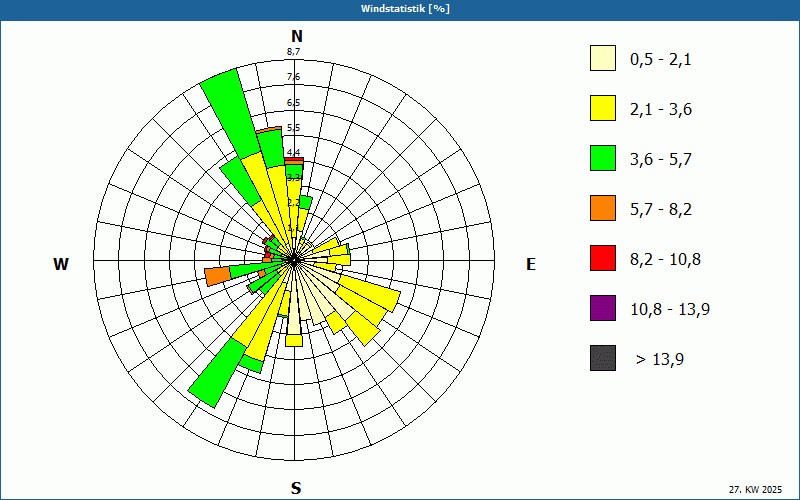Click the legend label '2,1 - 3,6'

(x=661, y=110)
